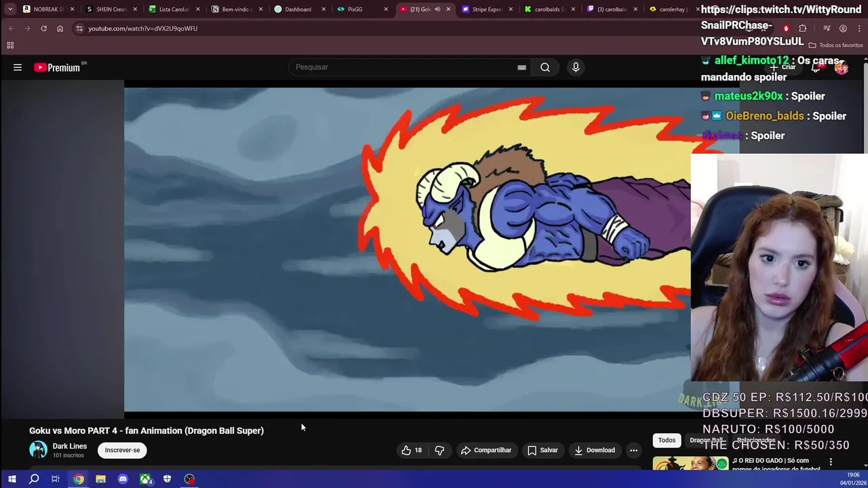Open Dark Lines channel name link

(x=70, y=446)
